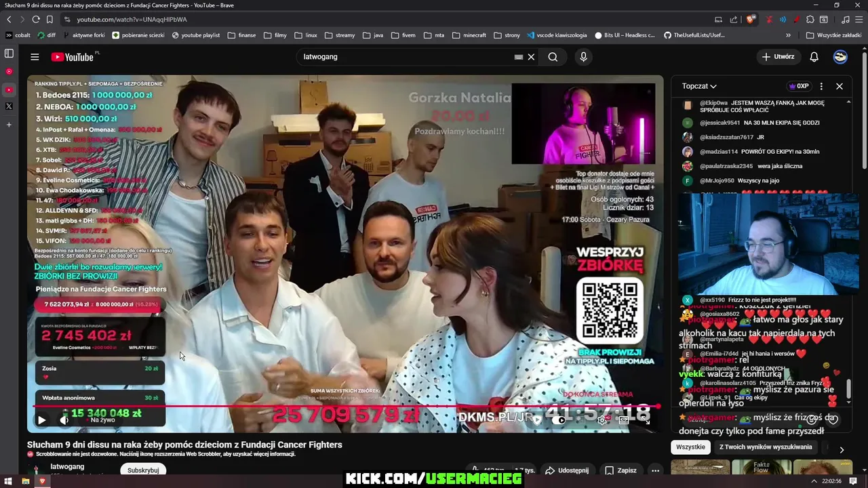868x488 pixels.
Task: Toggle subtitles in the video player
Action: [x=580, y=420]
